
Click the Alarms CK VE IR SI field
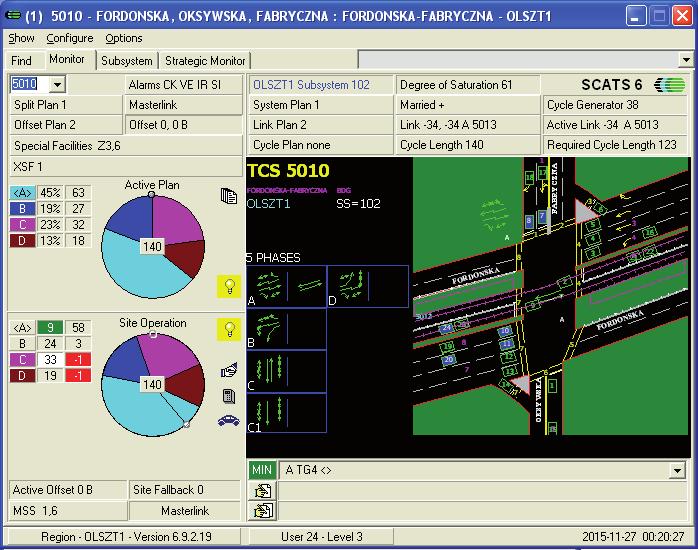click(x=184, y=85)
